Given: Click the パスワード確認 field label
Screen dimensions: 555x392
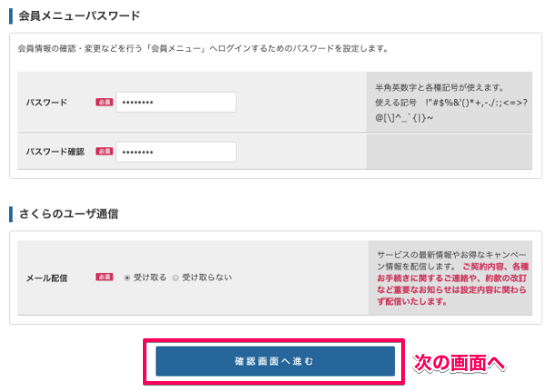Looking at the screenshot, I should click(55, 152).
